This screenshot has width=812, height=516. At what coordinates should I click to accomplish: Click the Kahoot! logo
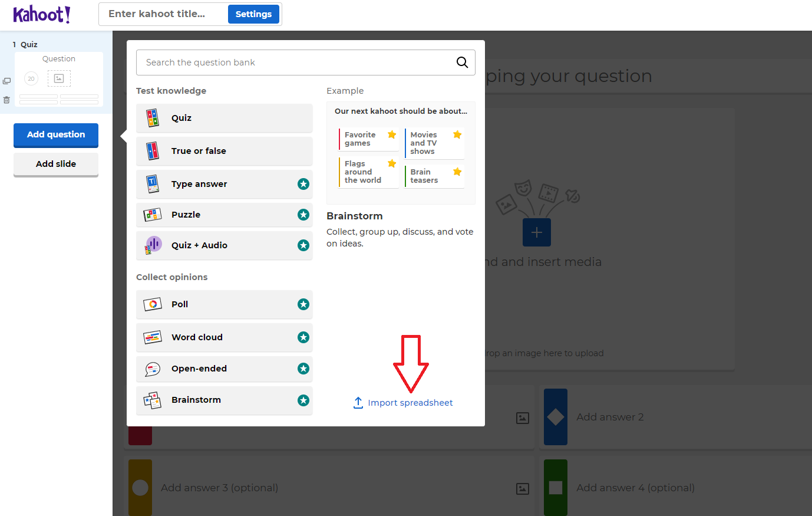(x=42, y=14)
